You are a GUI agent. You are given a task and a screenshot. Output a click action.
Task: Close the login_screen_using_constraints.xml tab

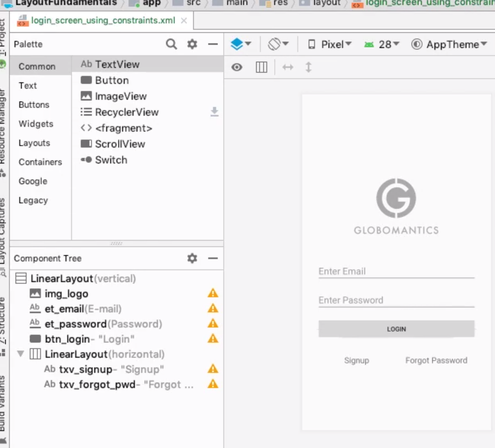184,21
